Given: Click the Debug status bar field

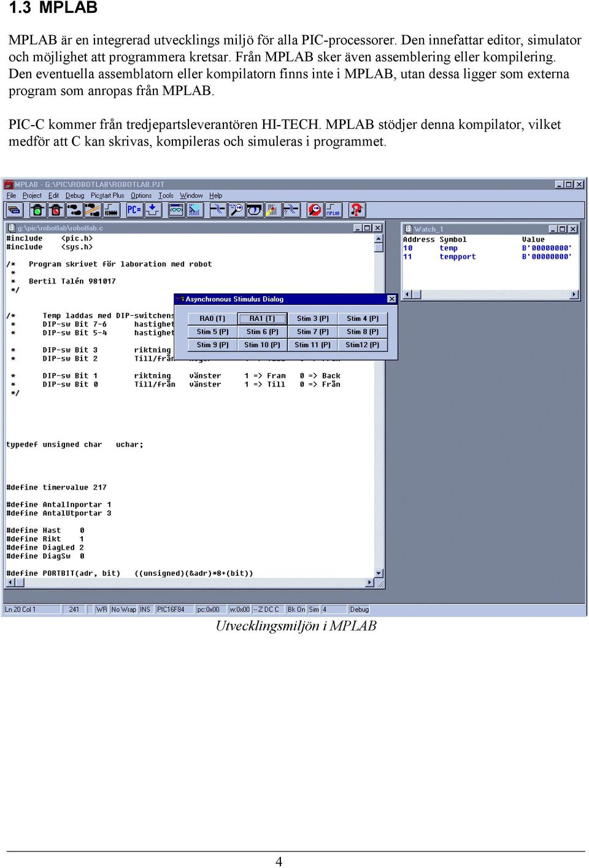Looking at the screenshot, I should (x=360, y=609).
